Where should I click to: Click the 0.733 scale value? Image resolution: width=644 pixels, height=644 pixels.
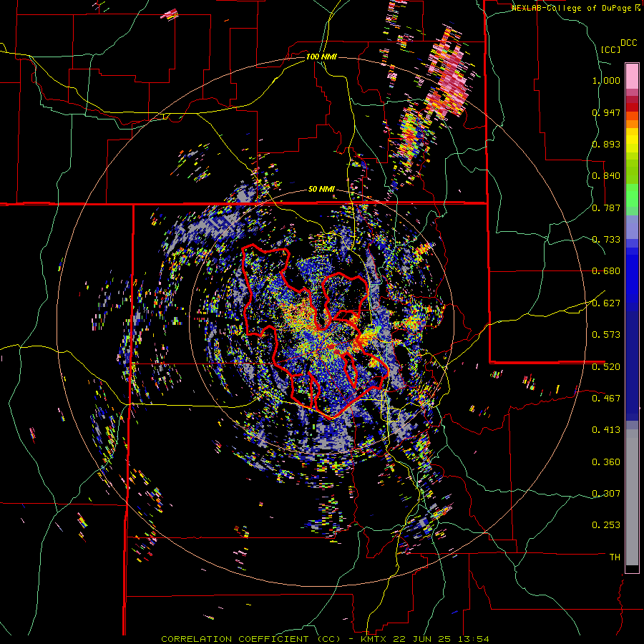606,240
